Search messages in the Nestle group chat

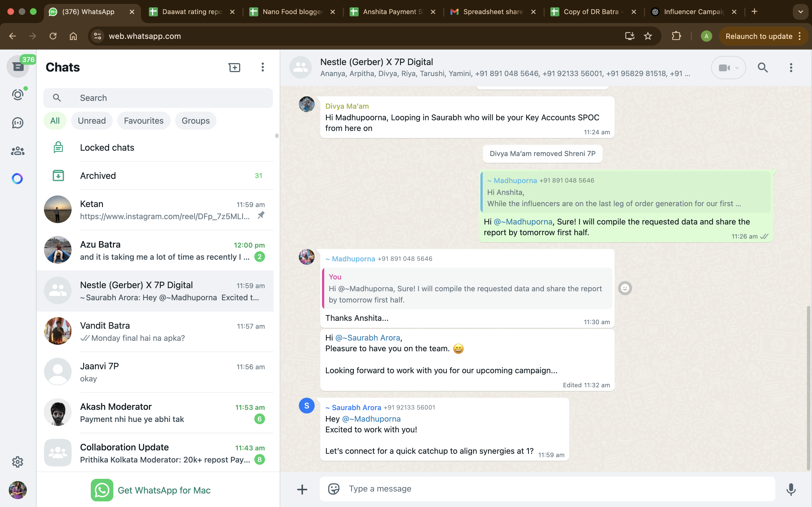pyautogui.click(x=763, y=67)
